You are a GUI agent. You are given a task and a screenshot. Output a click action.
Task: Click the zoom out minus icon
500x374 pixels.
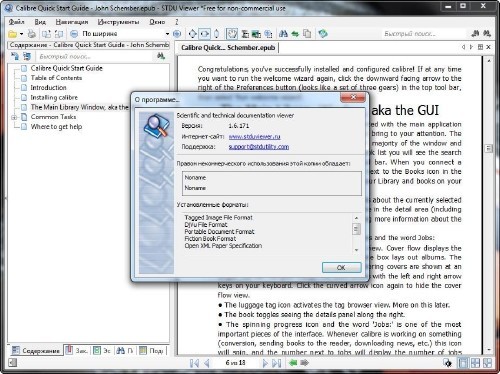click(74, 34)
